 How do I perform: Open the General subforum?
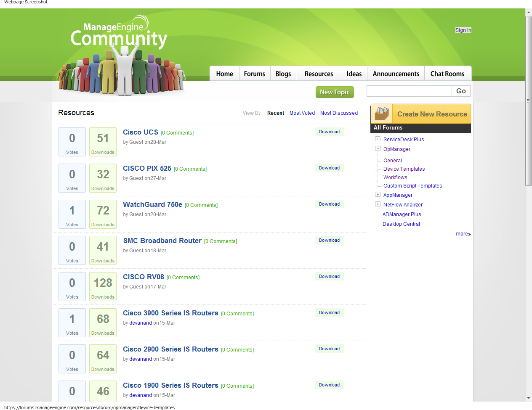(393, 161)
